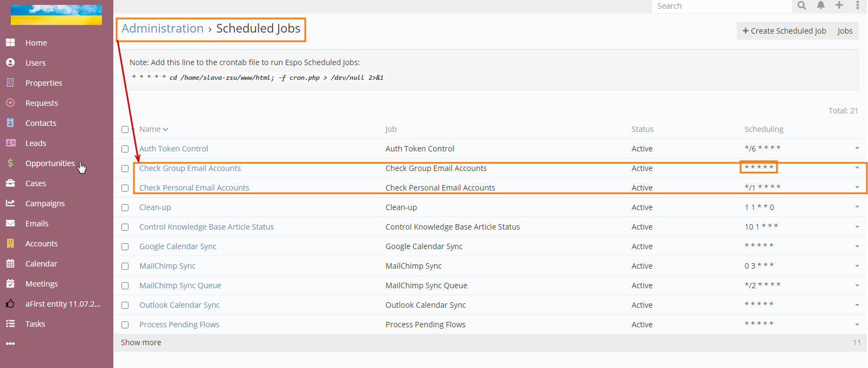The height and width of the screenshot is (368, 868).
Task: Open the notifications bell icon
Action: pos(821,5)
